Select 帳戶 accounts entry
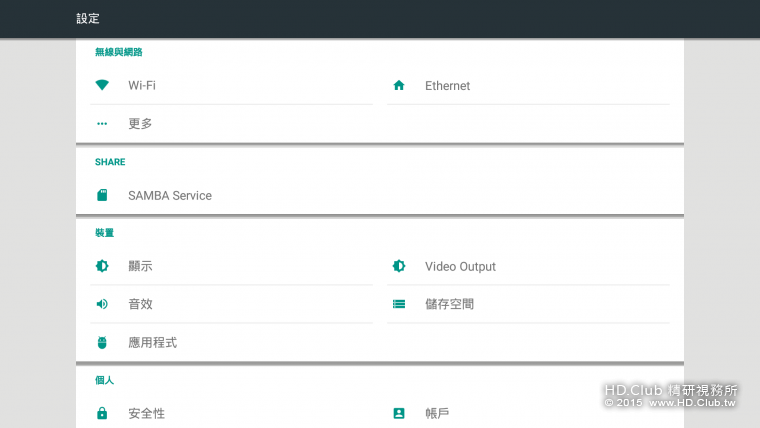The height and width of the screenshot is (428, 760). point(438,413)
